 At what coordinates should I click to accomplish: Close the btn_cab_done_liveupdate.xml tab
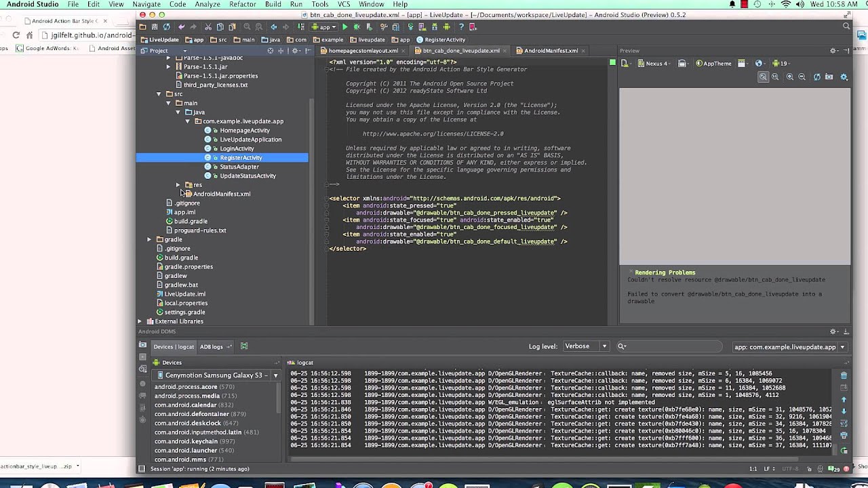pyautogui.click(x=506, y=50)
